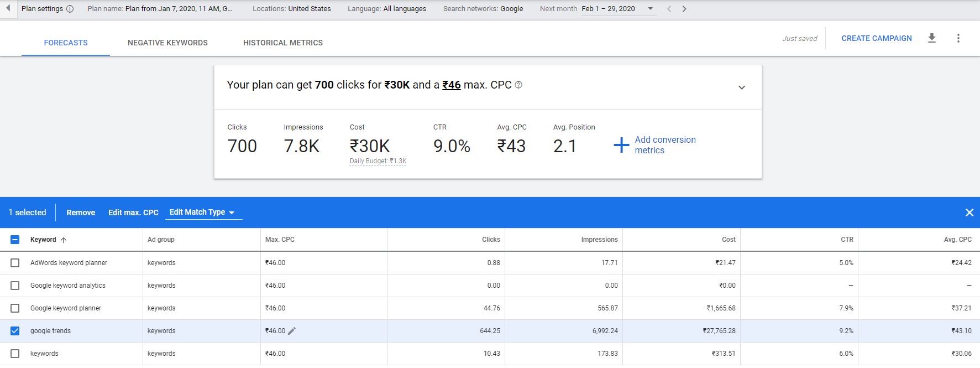
Task: Click the AdWords keyword planner keyword
Action: [x=69, y=263]
